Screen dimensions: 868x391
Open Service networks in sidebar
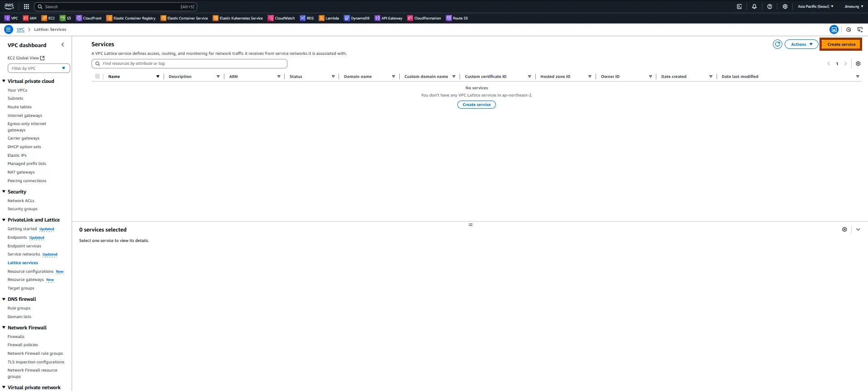coord(24,254)
